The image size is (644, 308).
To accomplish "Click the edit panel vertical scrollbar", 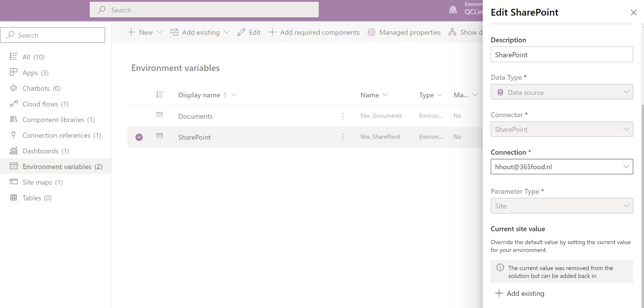I will (x=641, y=187).
